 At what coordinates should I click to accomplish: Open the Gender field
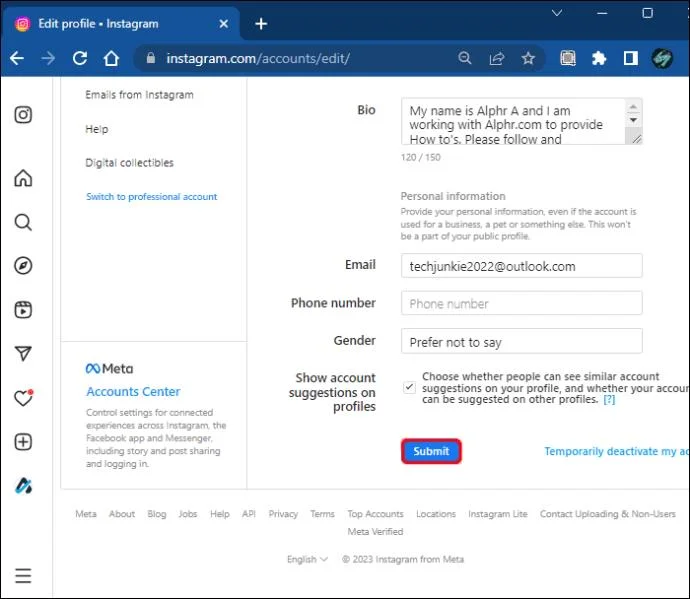[521, 341]
